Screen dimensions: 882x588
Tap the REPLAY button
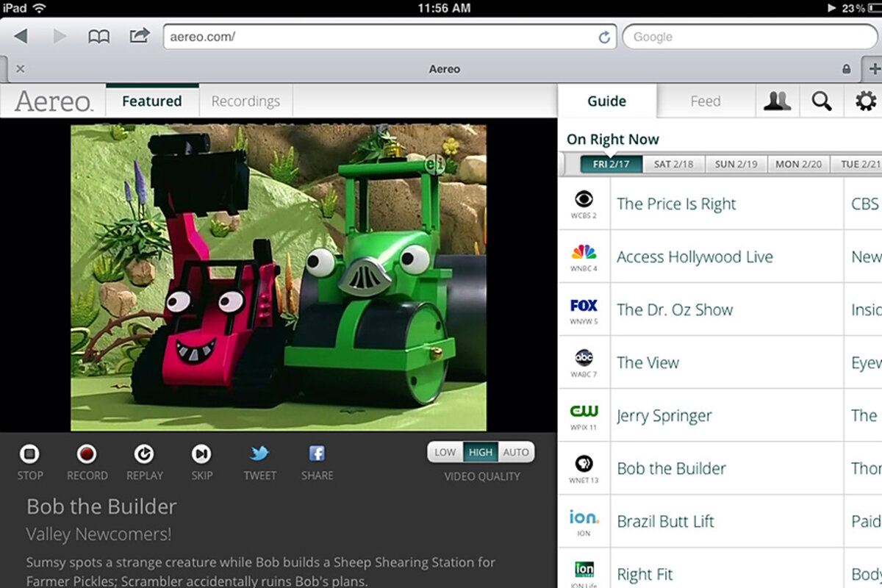click(x=145, y=462)
